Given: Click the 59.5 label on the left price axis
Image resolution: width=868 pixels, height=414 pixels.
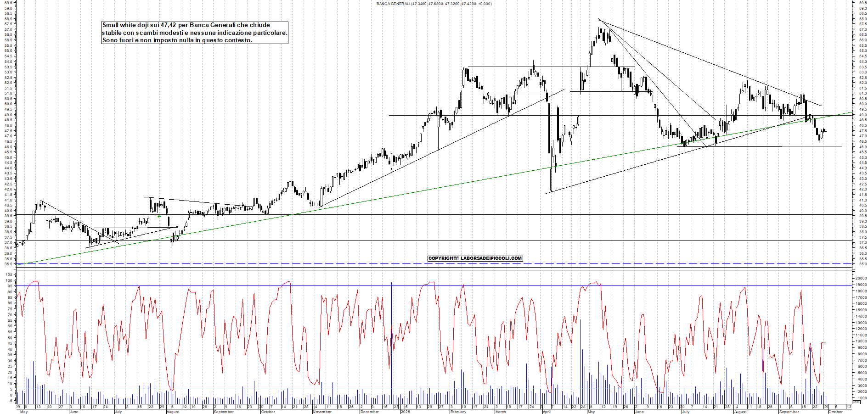Looking at the screenshot, I should pos(8,3).
